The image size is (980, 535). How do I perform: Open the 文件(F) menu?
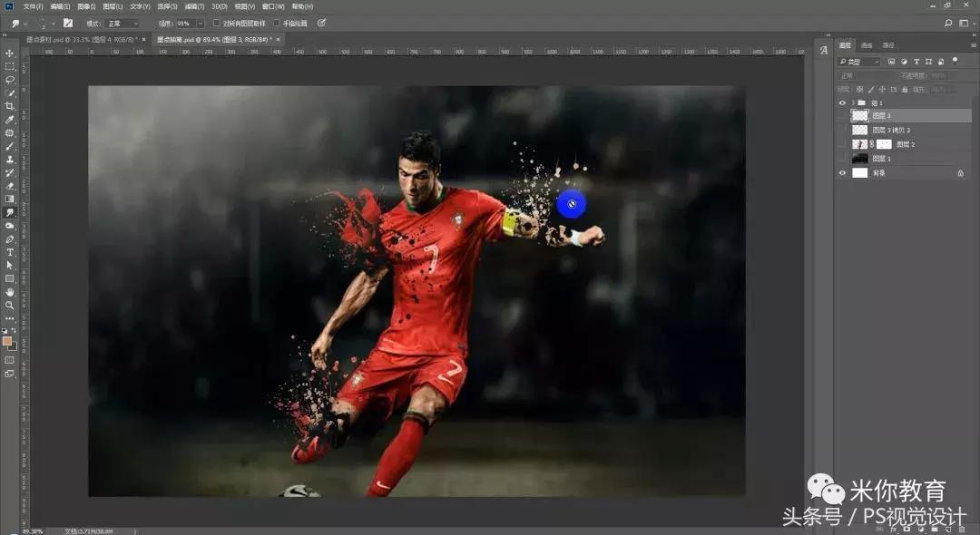click(x=34, y=7)
